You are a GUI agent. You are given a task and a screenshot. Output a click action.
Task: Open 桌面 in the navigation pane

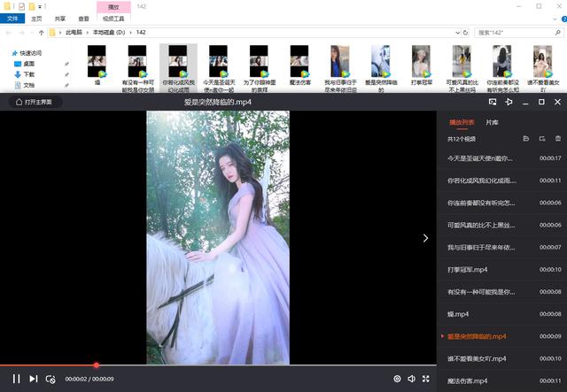click(29, 64)
